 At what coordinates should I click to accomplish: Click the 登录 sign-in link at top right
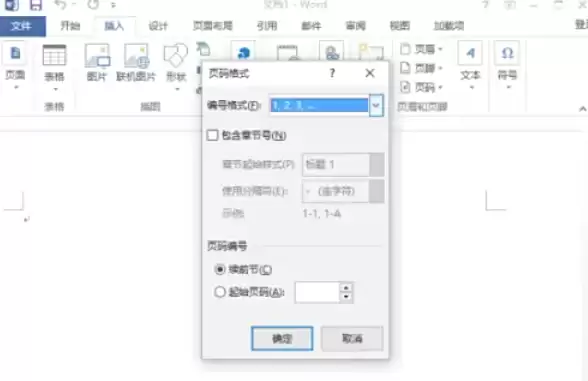tap(581, 25)
